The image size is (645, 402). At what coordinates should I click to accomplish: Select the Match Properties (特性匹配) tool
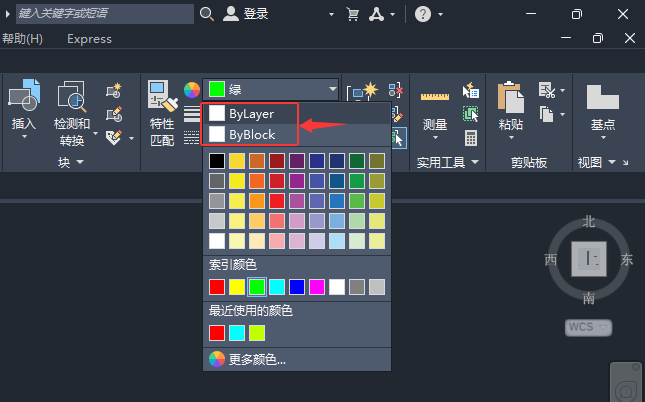[x=162, y=96]
